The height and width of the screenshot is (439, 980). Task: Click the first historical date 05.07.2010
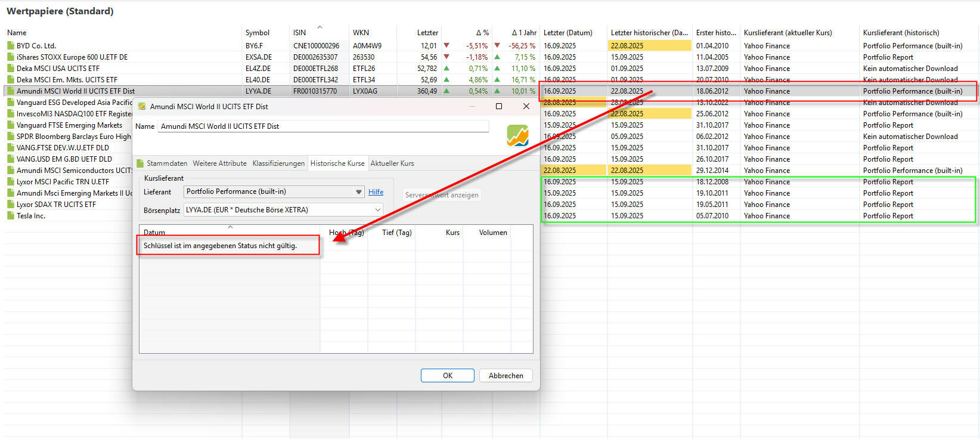(712, 216)
